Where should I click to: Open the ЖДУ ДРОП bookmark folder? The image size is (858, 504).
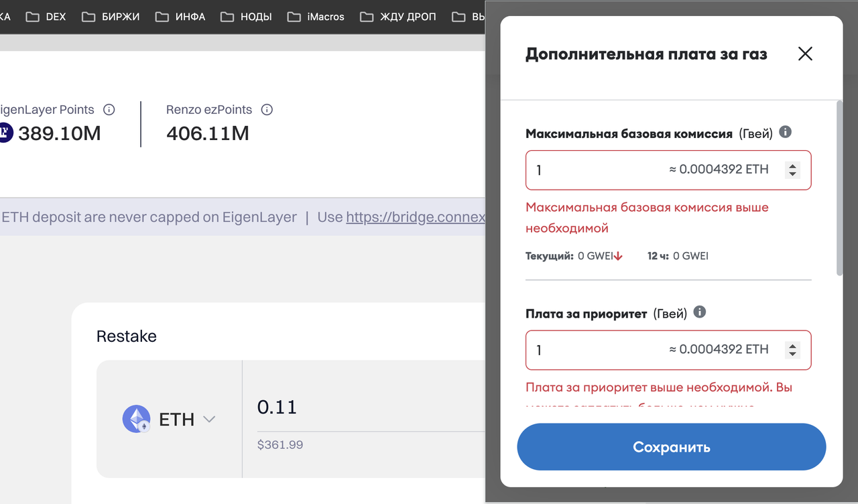pos(397,17)
